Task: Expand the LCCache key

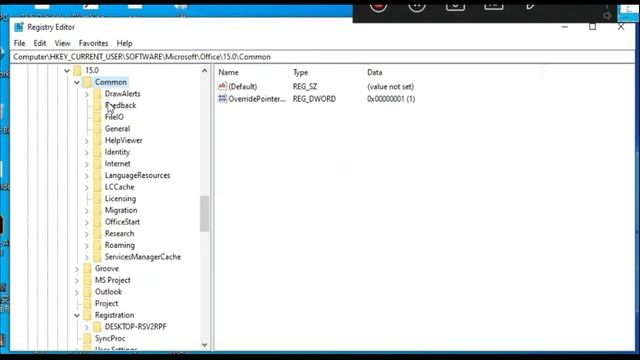Action: 87,187
